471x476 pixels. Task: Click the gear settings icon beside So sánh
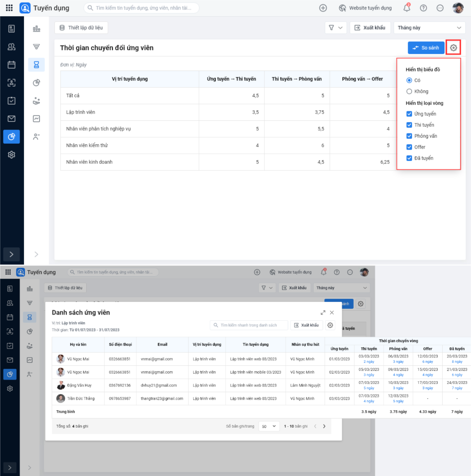(x=453, y=48)
